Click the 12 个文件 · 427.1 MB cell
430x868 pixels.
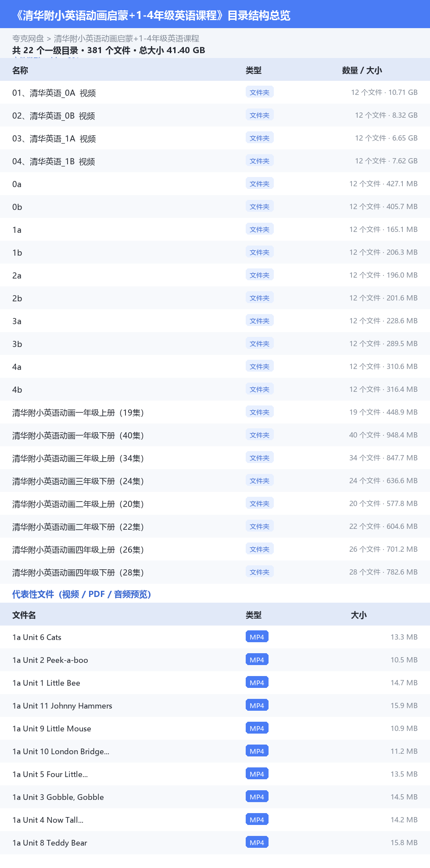[x=383, y=184]
